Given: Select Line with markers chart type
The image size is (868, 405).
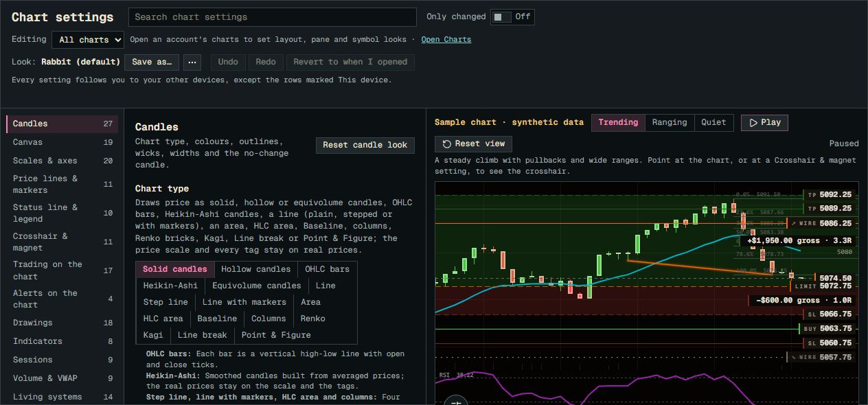Looking at the screenshot, I should 244,302.
